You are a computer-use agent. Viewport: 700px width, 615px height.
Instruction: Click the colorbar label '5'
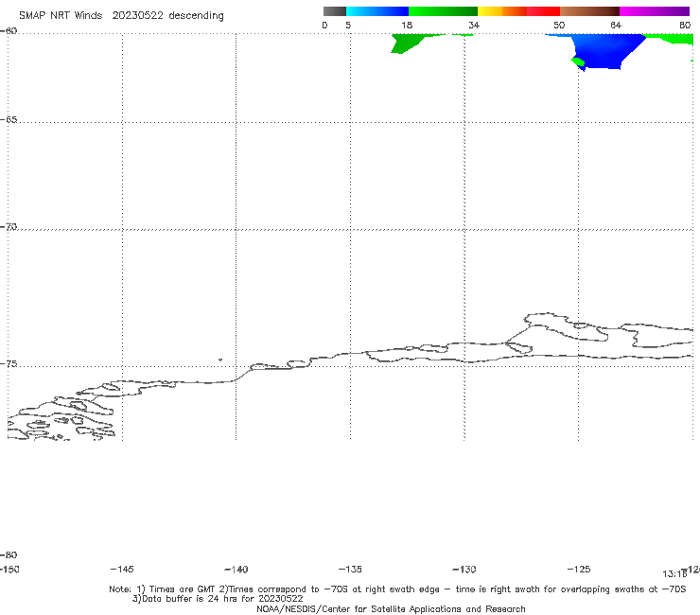coord(348,25)
